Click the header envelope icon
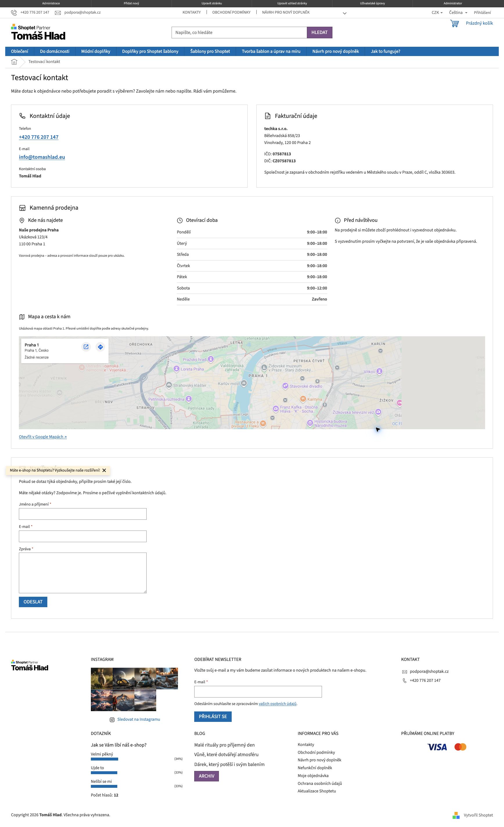The width and height of the screenshot is (504, 827). [x=58, y=13]
